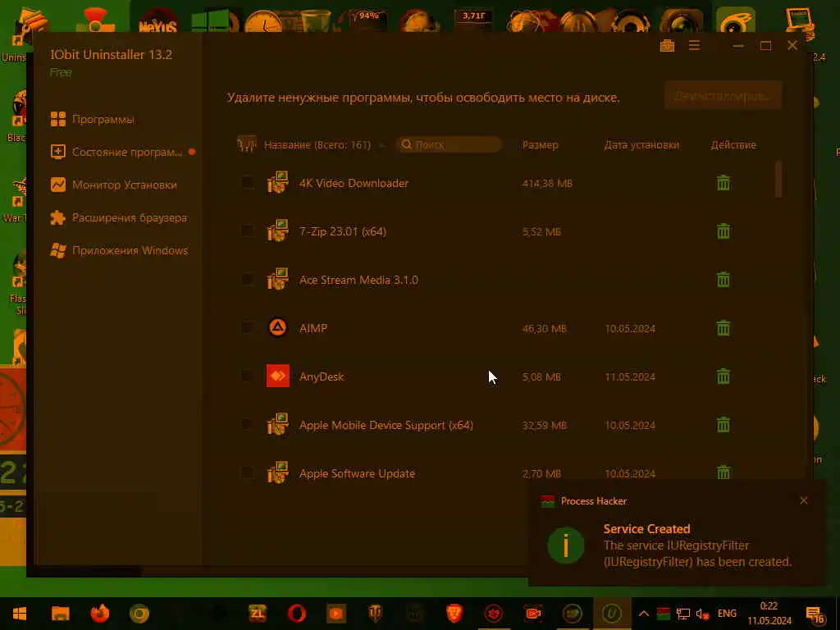The height and width of the screenshot is (630, 840).
Task: Select the AnyDesk program icon
Action: pyautogui.click(x=277, y=376)
